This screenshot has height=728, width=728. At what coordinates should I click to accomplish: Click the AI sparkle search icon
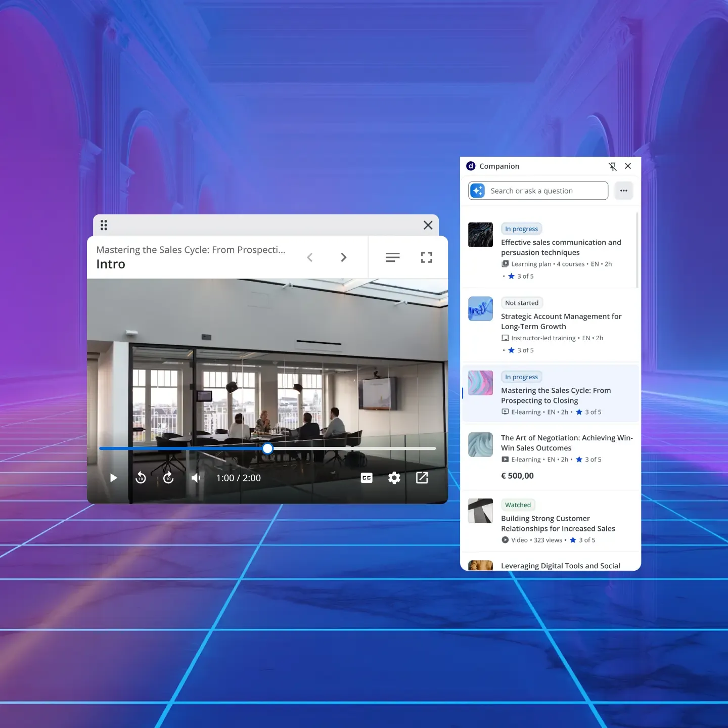coord(478,191)
